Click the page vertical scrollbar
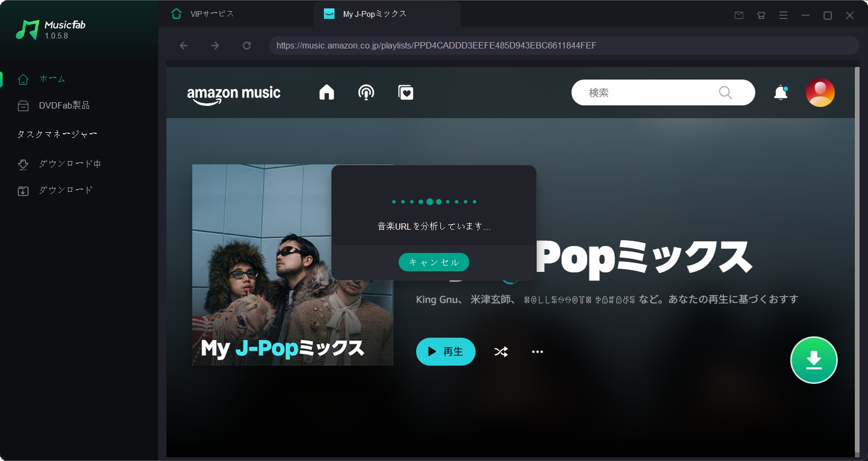Viewport: 868px width, 461px height. [x=857, y=261]
